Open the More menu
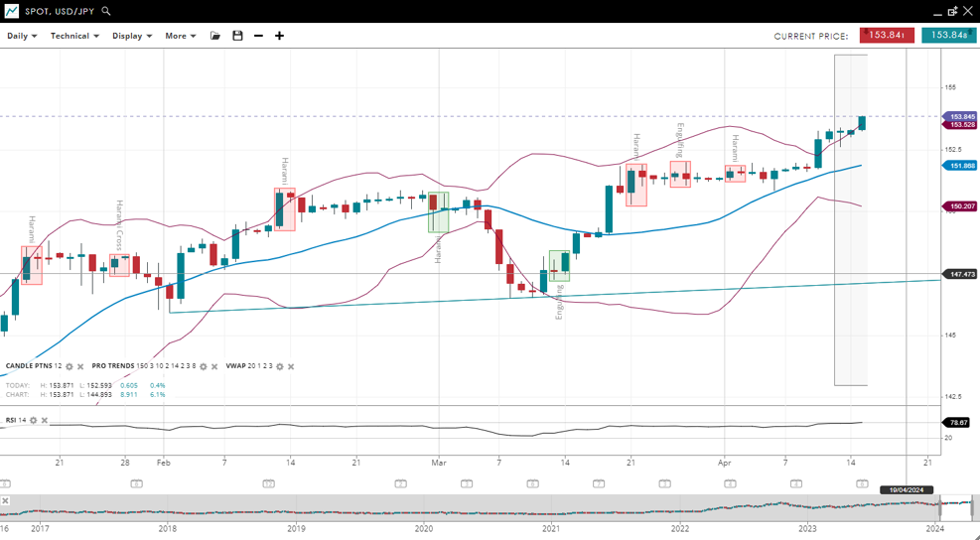Image resolution: width=980 pixels, height=540 pixels. coord(180,36)
